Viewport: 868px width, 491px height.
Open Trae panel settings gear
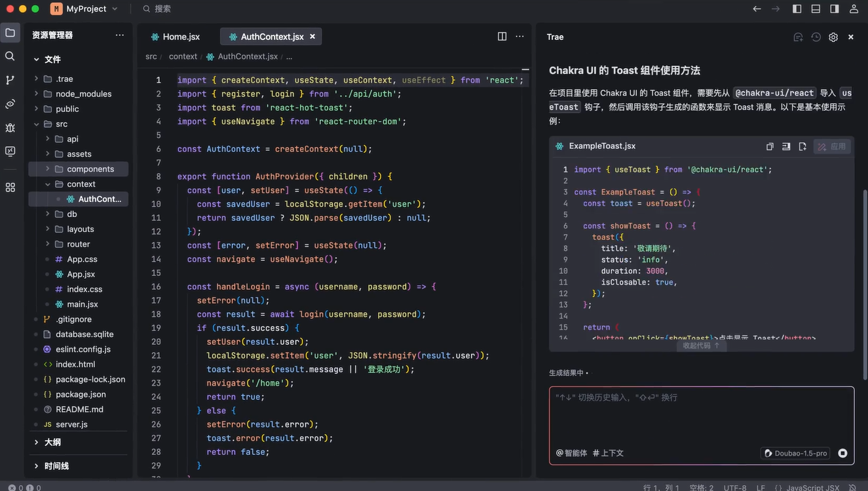(x=833, y=37)
